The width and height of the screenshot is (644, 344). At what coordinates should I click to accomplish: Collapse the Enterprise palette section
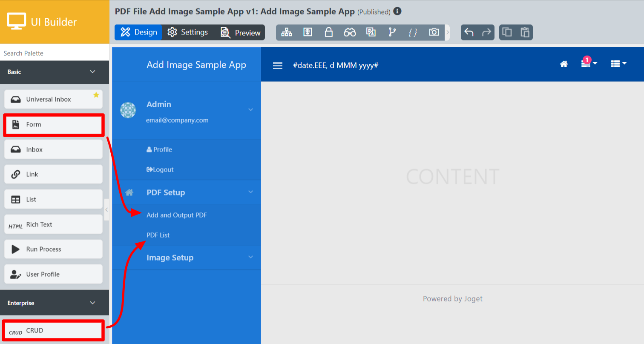click(x=92, y=303)
